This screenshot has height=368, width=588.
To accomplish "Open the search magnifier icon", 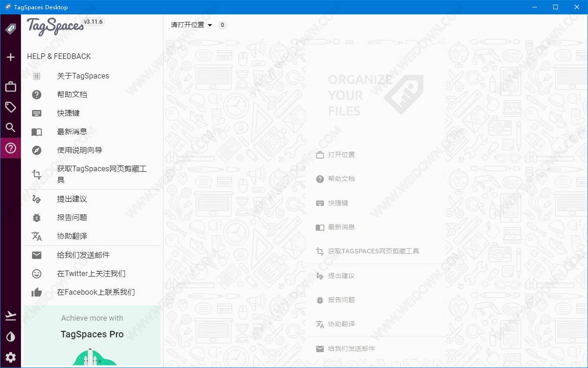I will point(10,128).
